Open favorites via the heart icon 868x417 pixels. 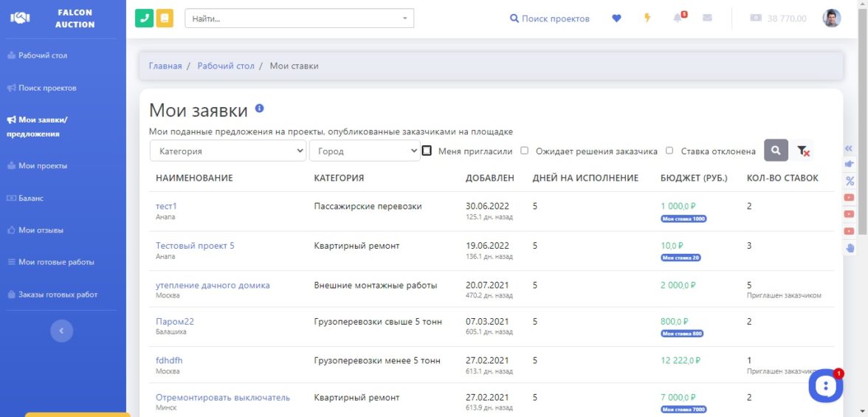pyautogui.click(x=617, y=18)
